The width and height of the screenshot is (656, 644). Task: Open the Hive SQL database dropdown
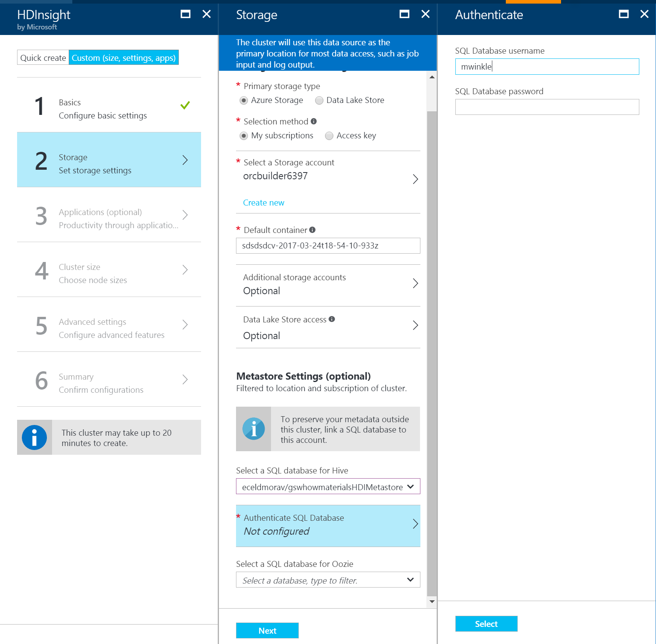[x=328, y=487]
